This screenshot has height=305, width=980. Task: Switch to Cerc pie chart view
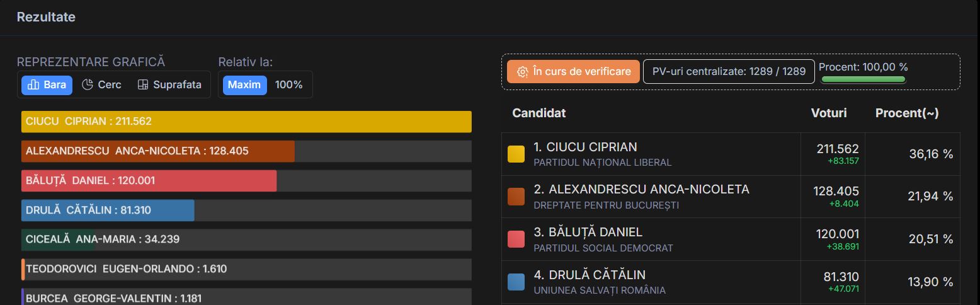tap(101, 85)
